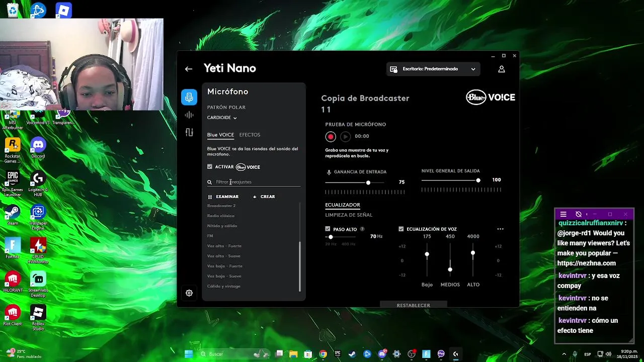Viewport: 644px width, 362px height.
Task: Open the waveform sidebar icon in G HUB
Action: point(189,115)
